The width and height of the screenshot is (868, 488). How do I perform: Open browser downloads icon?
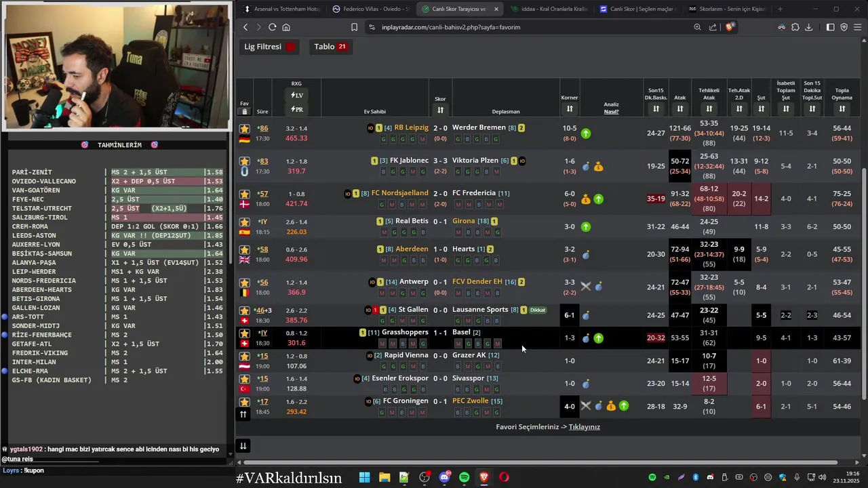click(x=808, y=27)
